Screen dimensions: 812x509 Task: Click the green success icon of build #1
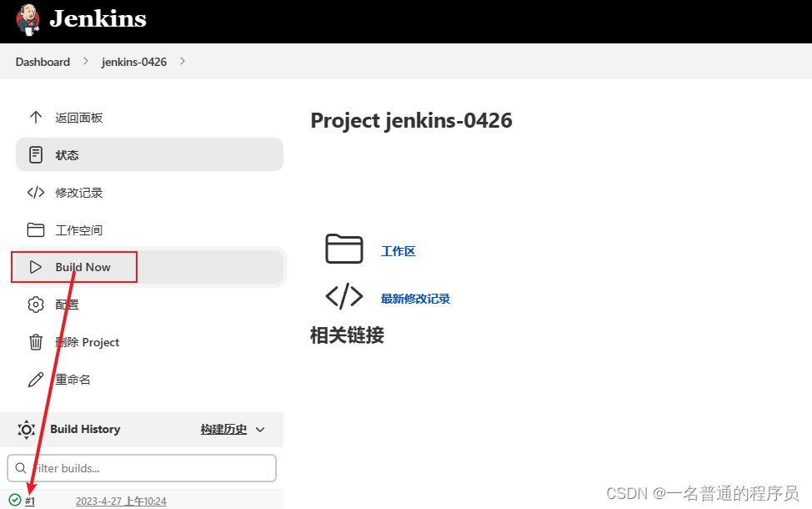pyautogui.click(x=15, y=500)
